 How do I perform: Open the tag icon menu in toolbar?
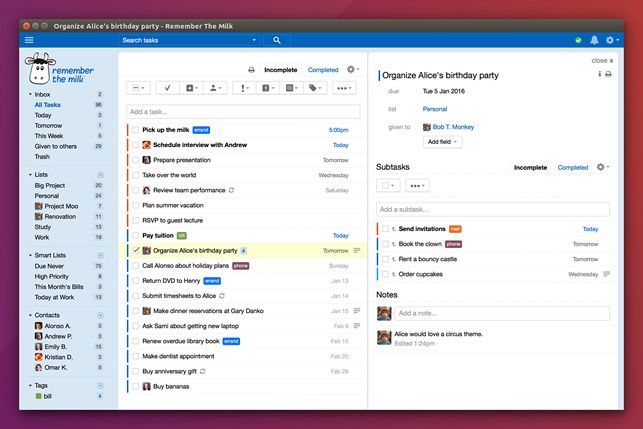(x=316, y=88)
